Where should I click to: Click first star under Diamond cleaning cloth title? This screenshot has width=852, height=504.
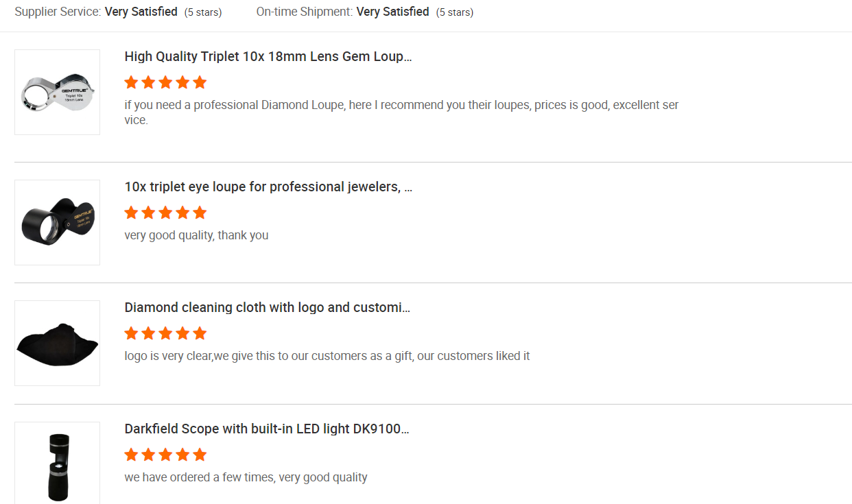(131, 334)
